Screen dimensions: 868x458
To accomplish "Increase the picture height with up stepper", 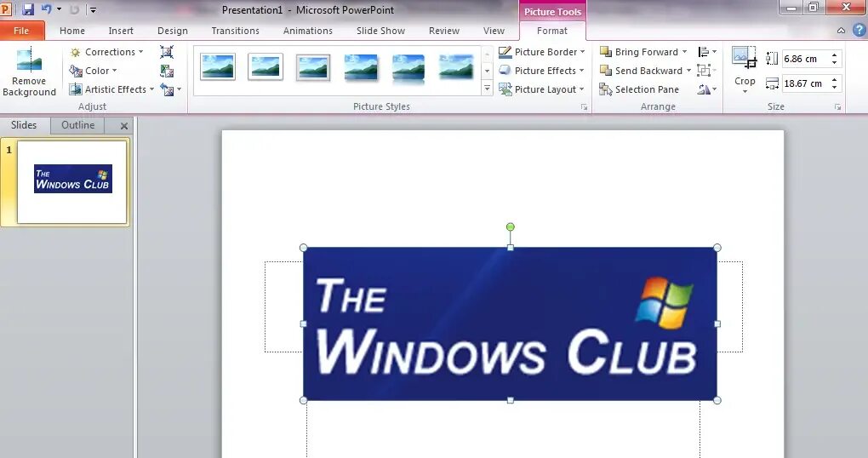I will pyautogui.click(x=834, y=54).
